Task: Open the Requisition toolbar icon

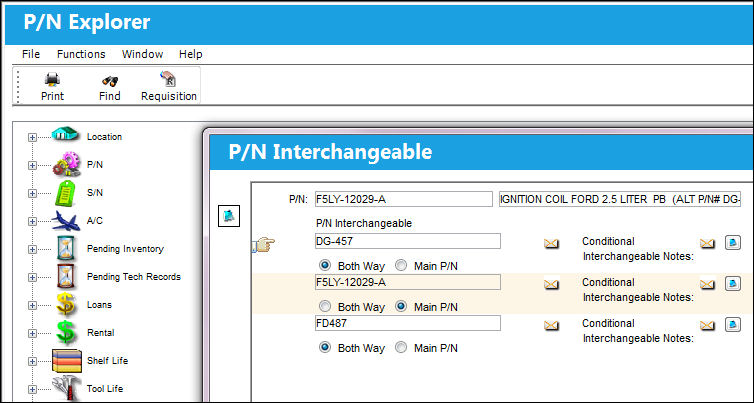Action: coord(168,79)
